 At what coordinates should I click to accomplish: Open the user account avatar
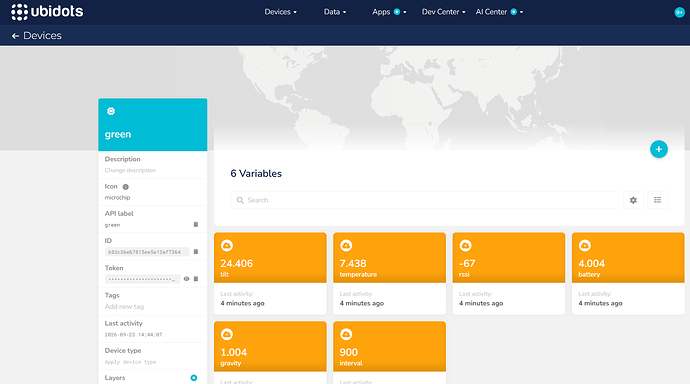(x=679, y=12)
